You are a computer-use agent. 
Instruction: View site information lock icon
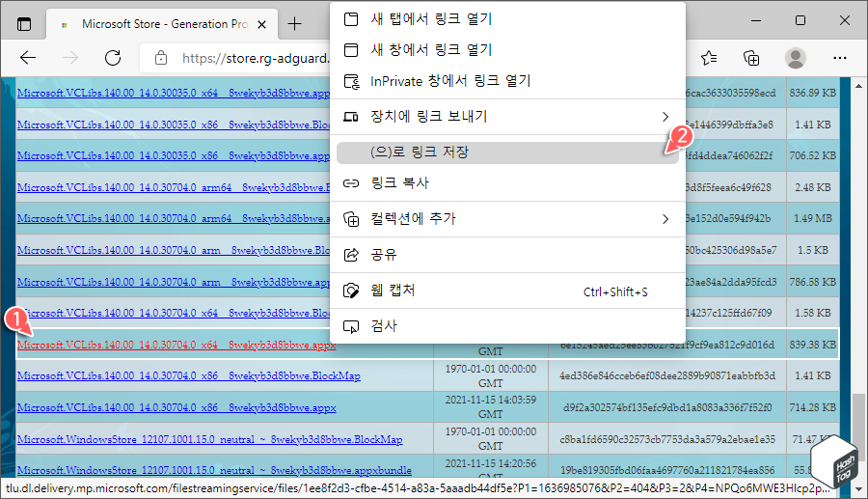(160, 58)
